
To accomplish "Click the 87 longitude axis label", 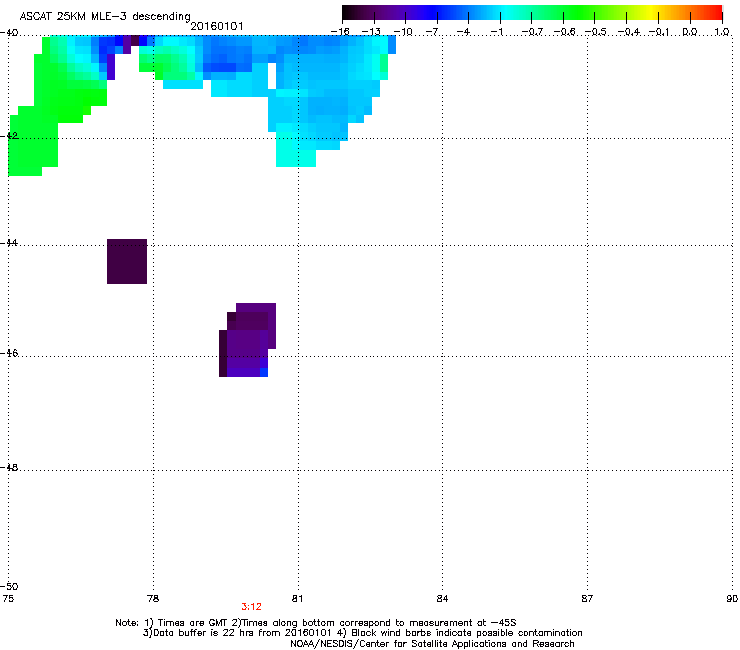I will point(587,599).
